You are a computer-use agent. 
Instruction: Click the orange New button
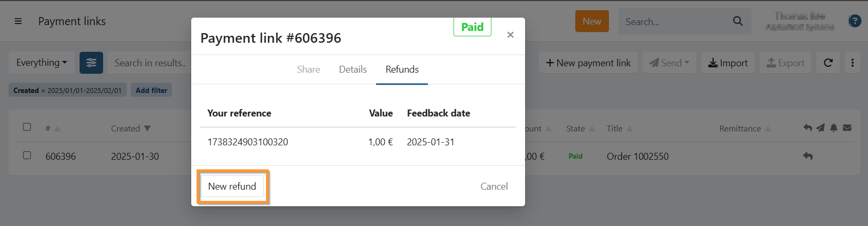pyautogui.click(x=592, y=21)
